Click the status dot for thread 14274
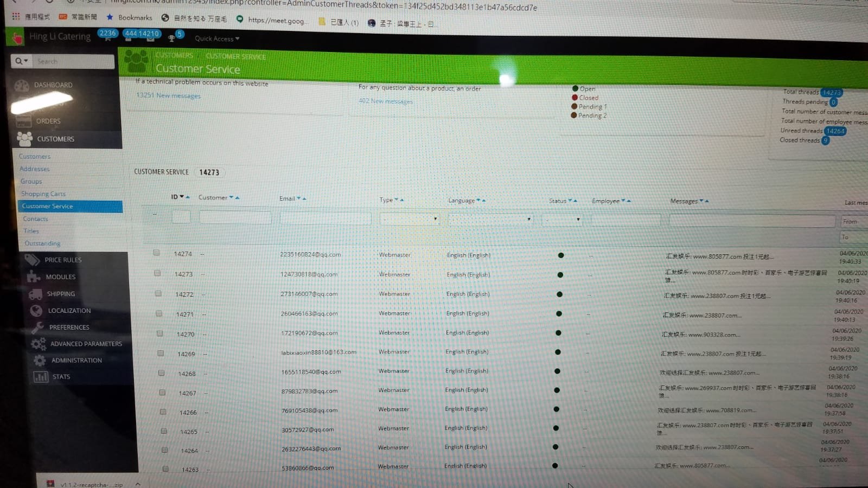868x488 pixels. point(561,255)
